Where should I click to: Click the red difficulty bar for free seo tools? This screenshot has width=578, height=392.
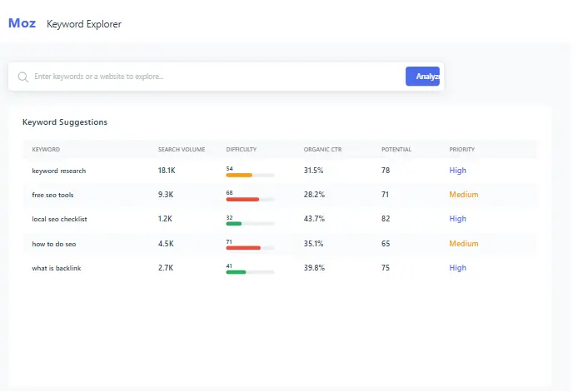242,199
